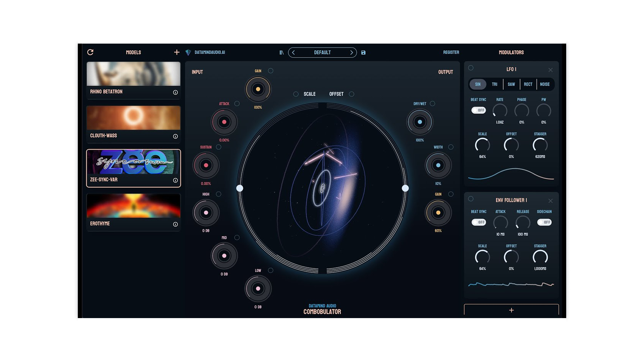Close the LFO 1 modulator panel
This screenshot has width=644, height=362.
(550, 70)
